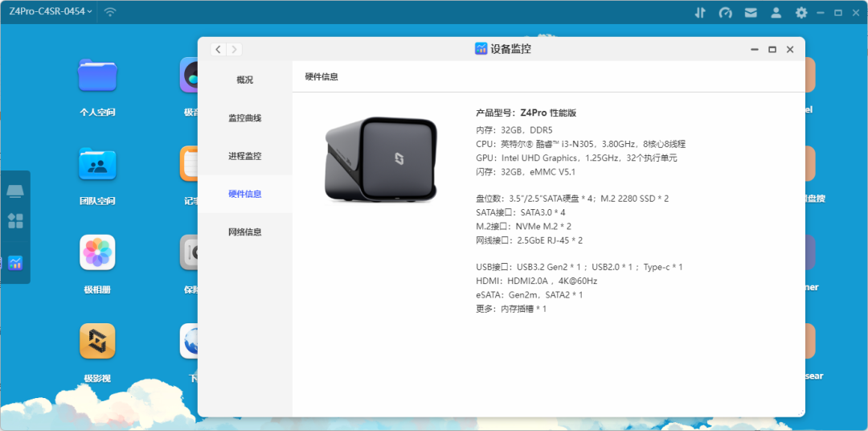Click the 网线接口: 2.5GbE RJ-45 * 2 line
This screenshot has height=431, width=868.
point(529,240)
